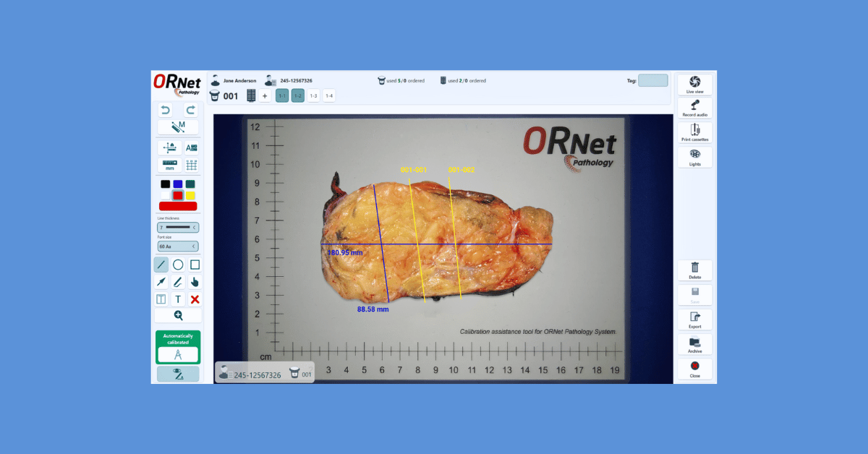Select the 001-001 section label

pyautogui.click(x=414, y=170)
